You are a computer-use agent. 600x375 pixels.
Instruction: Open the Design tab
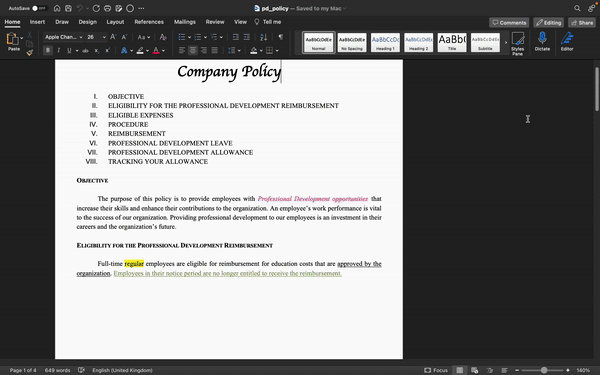coord(88,22)
